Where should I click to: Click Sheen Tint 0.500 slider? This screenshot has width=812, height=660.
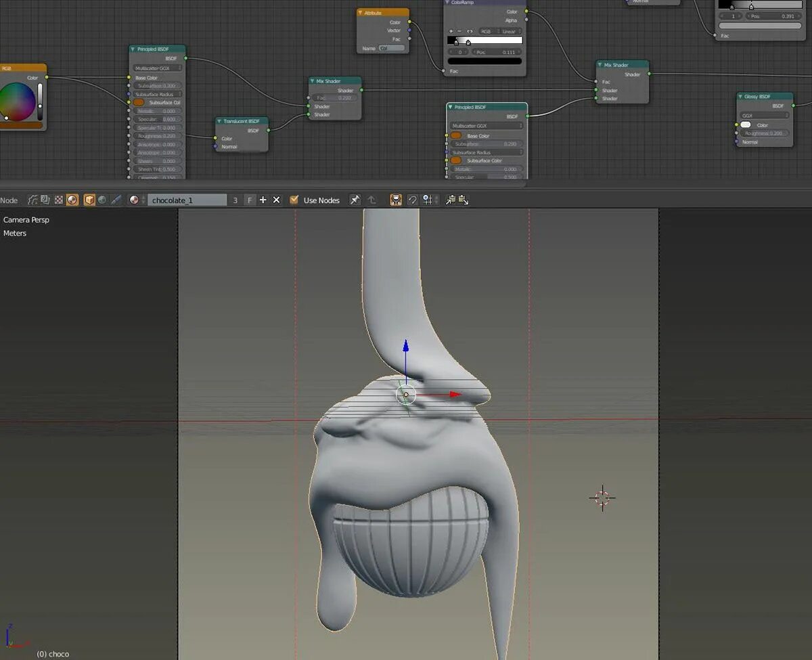[158, 169]
